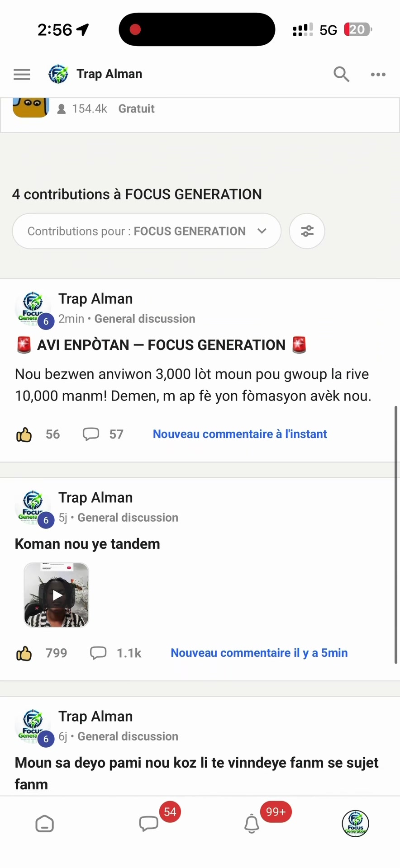Play the video thumbnail in Koman nou ye tandem

57,595
